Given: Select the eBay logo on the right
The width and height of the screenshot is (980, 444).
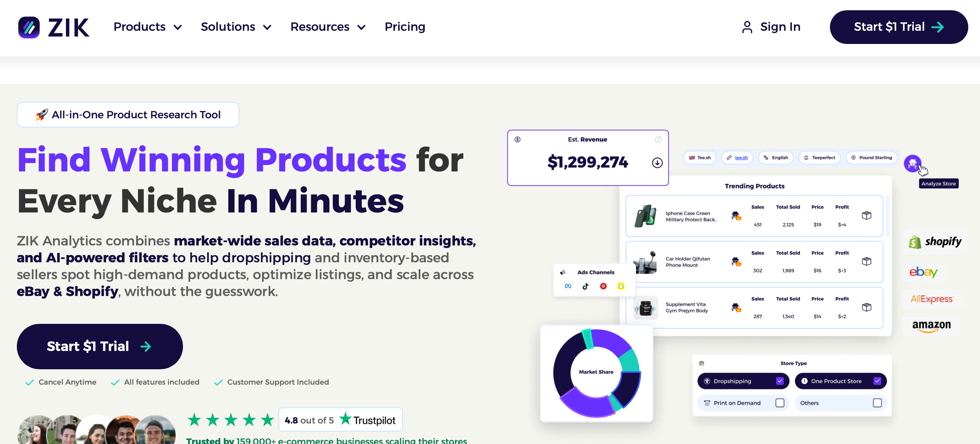Looking at the screenshot, I should [923, 272].
